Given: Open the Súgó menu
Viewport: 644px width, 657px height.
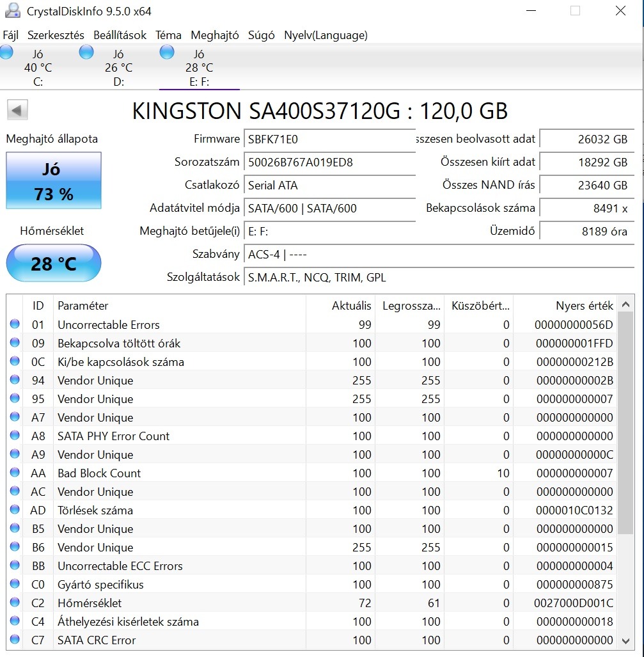Looking at the screenshot, I should pyautogui.click(x=262, y=35).
